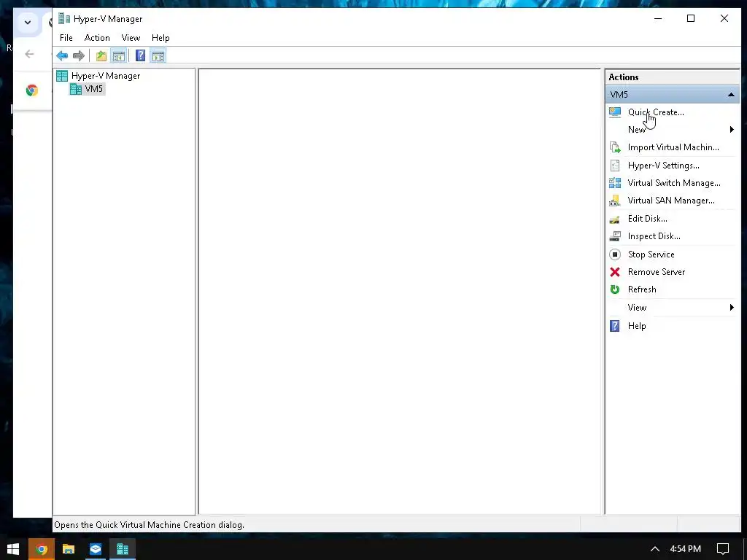Click Edit Disk... action text

click(648, 219)
